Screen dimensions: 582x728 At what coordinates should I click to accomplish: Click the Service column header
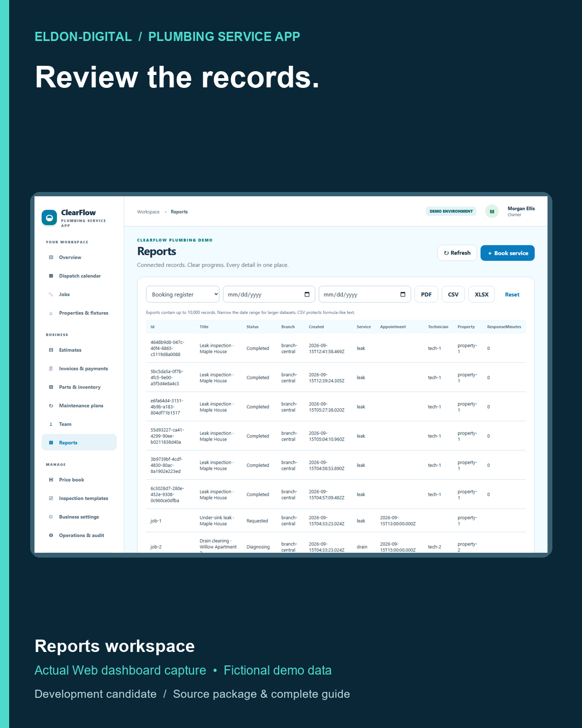tap(364, 327)
